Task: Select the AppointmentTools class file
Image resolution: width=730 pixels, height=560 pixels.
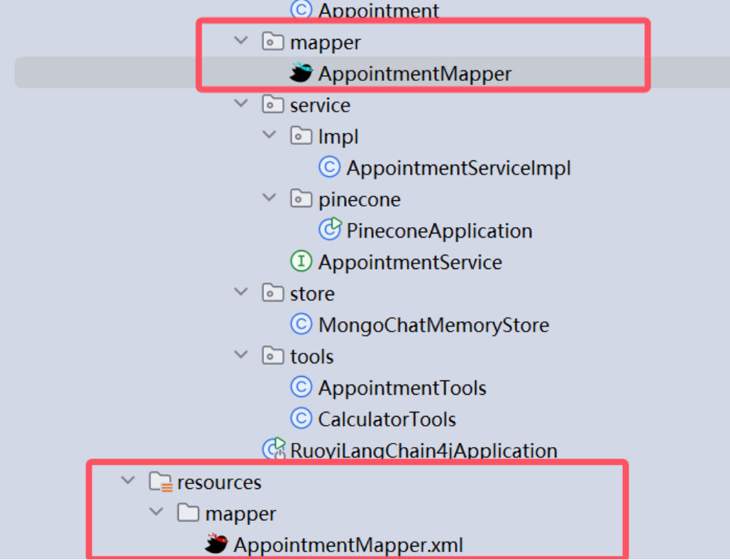Action: pos(402,388)
